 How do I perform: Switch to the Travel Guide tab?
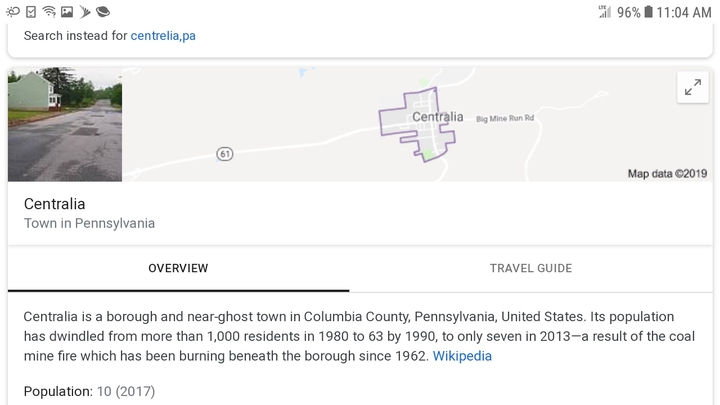click(531, 268)
